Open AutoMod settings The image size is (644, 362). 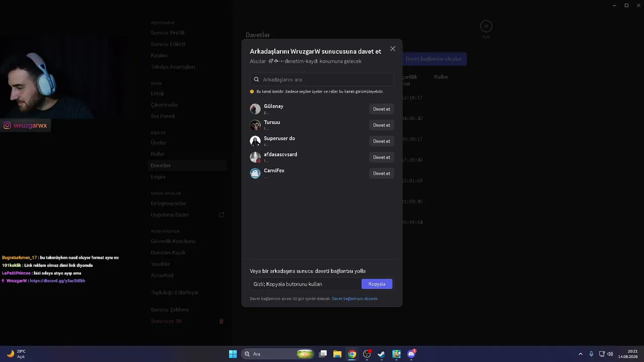click(x=162, y=276)
